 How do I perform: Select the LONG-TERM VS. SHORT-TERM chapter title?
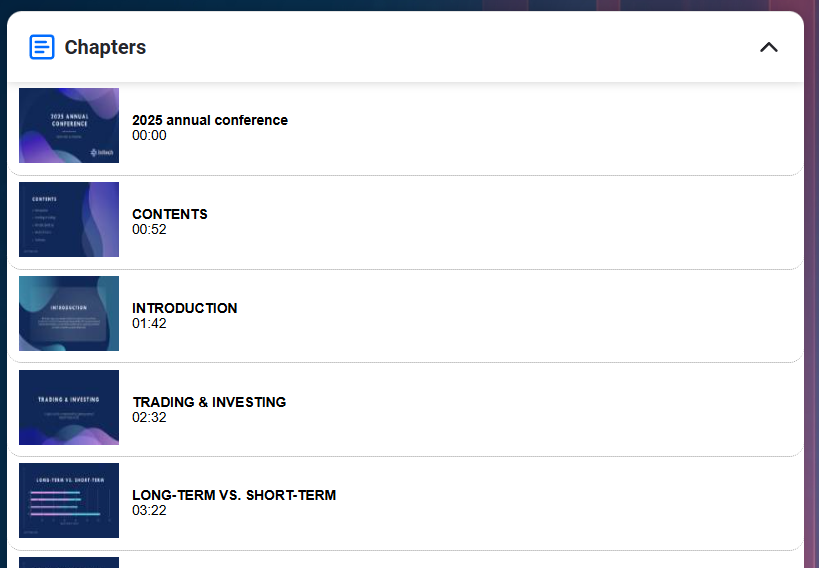coord(234,495)
